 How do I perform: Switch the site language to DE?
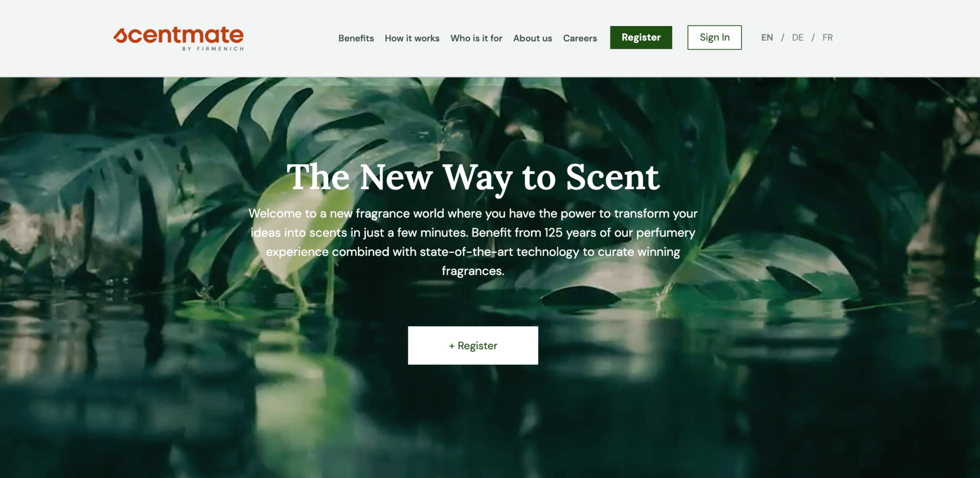[798, 37]
